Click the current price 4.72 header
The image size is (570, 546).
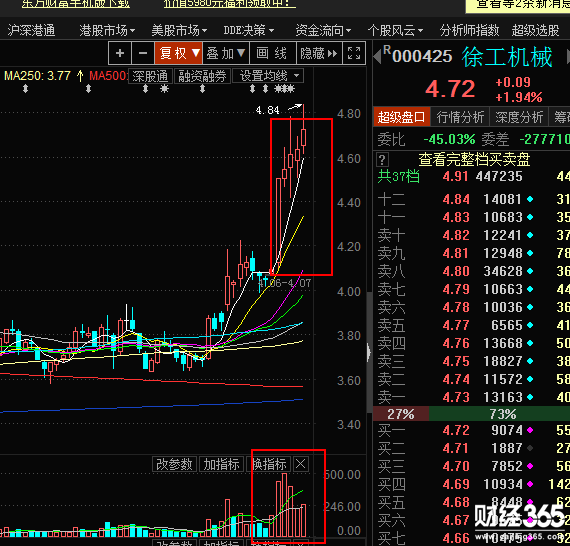[x=450, y=89]
